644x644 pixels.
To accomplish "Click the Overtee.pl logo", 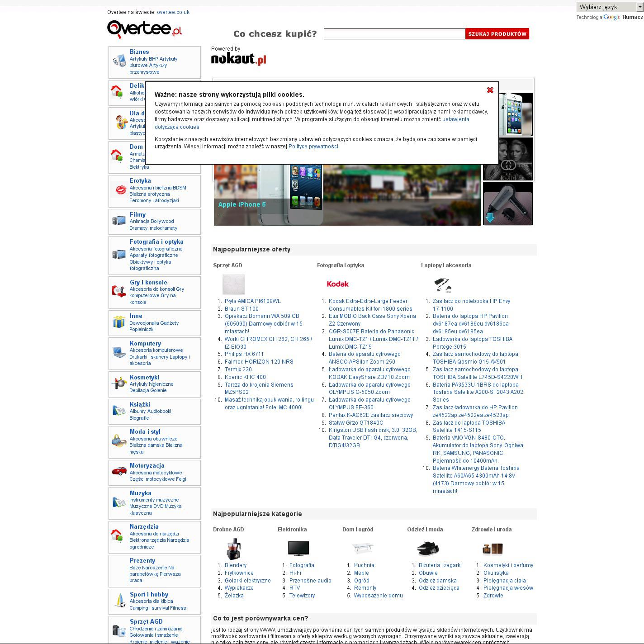I will pos(145,29).
